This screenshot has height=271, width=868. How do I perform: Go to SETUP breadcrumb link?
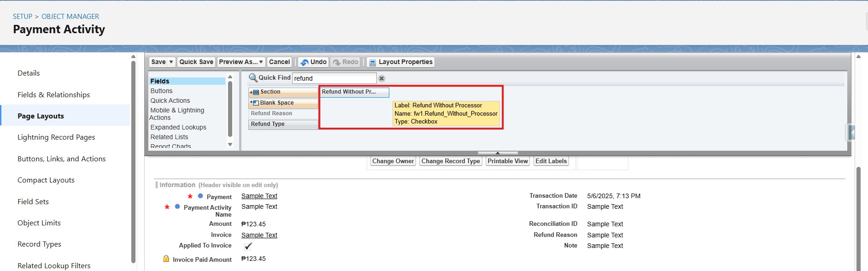tap(23, 17)
